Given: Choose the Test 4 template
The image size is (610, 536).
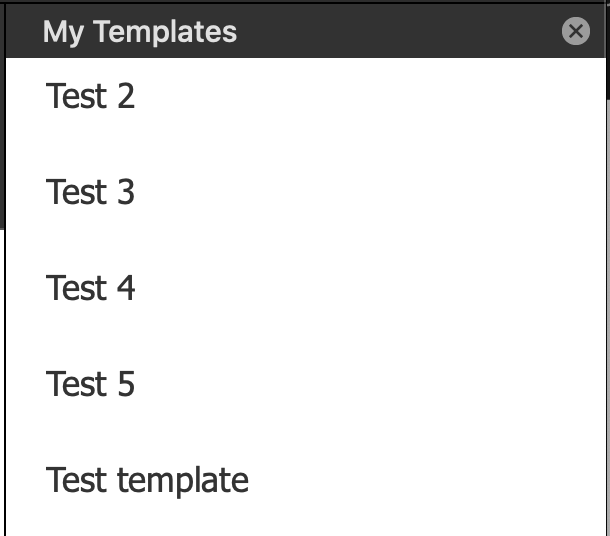Looking at the screenshot, I should click(x=91, y=288).
